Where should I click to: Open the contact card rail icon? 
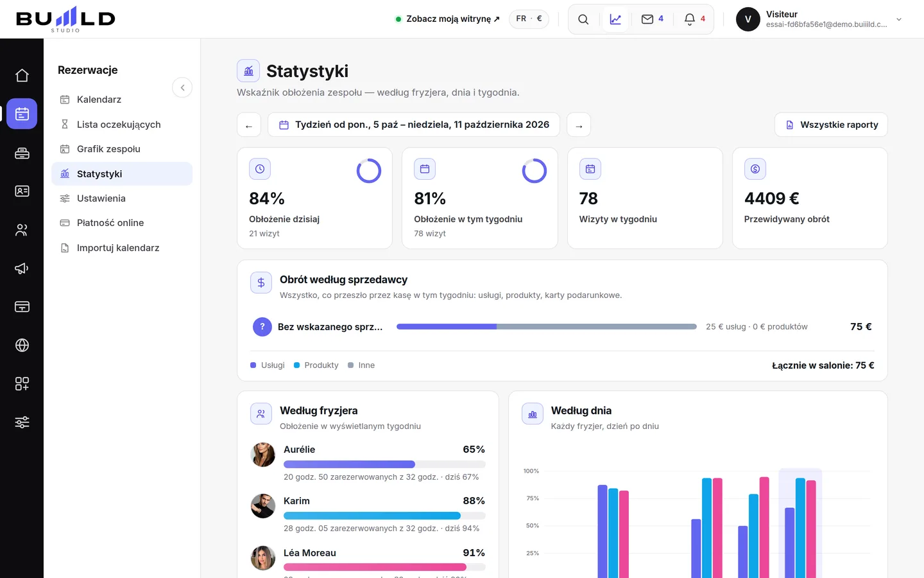pos(22,191)
